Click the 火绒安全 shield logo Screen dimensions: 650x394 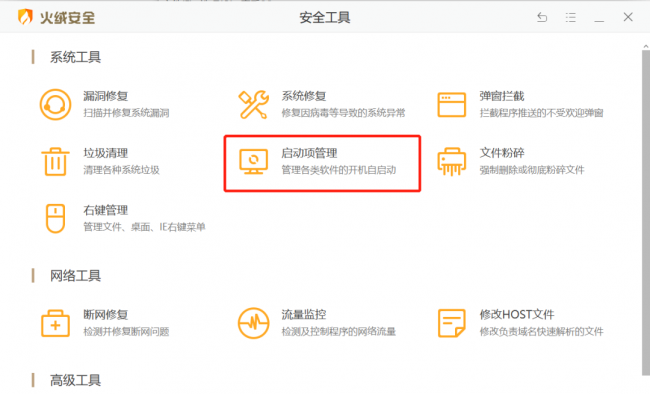tap(25, 17)
